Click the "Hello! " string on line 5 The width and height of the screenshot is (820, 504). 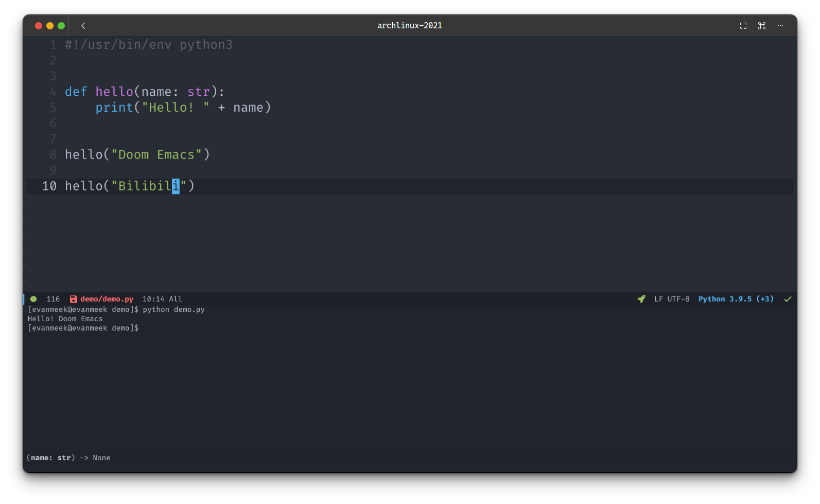click(x=176, y=108)
